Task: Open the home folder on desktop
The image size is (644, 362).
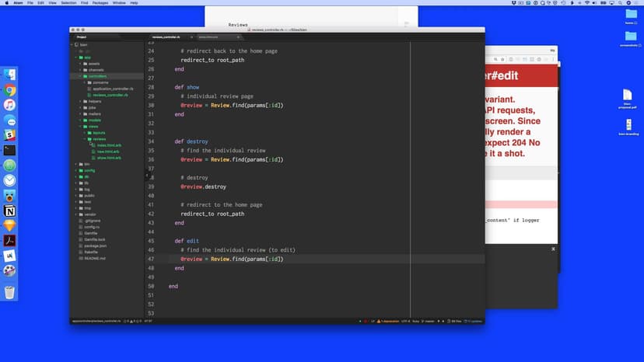Action: [x=631, y=17]
